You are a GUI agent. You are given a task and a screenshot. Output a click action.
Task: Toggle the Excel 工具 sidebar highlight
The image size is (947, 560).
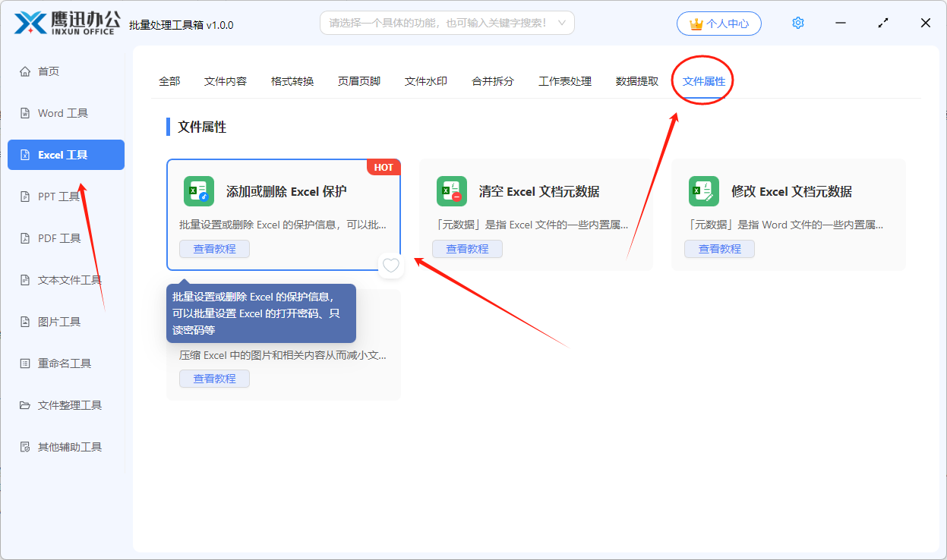(x=65, y=154)
